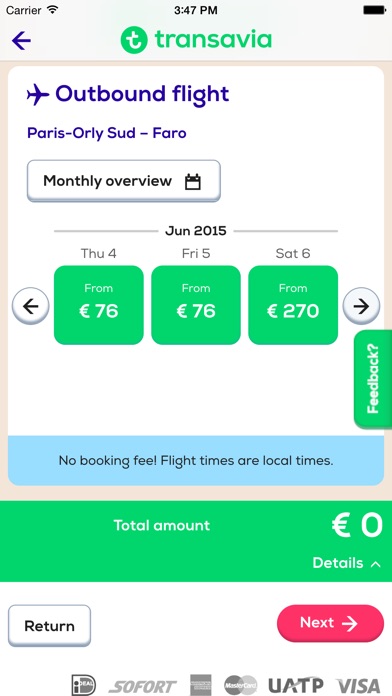Open the Monthly overview button
Screen dimensions: 392x696
(x=124, y=181)
